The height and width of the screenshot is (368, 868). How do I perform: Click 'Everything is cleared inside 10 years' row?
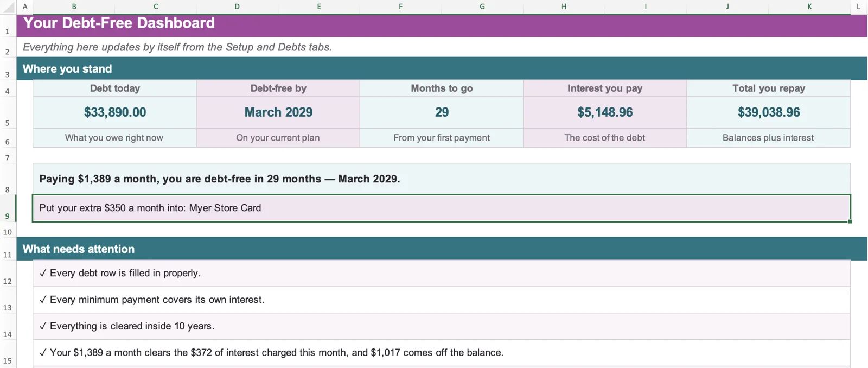[442, 327]
